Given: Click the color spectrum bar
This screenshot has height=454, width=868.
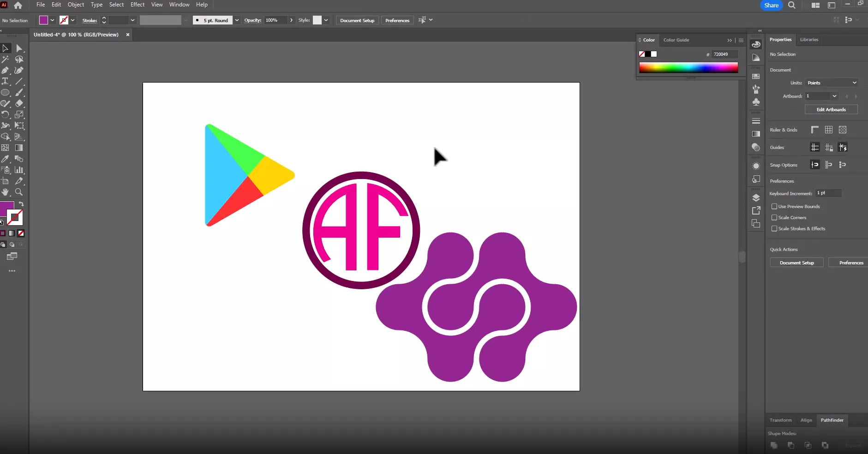Looking at the screenshot, I should pyautogui.click(x=688, y=68).
